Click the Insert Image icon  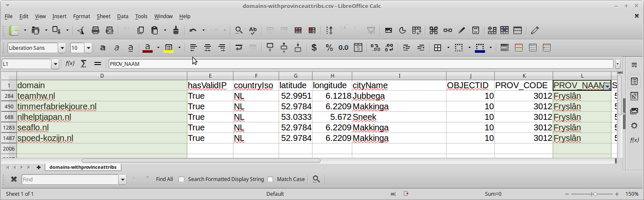[388, 30]
